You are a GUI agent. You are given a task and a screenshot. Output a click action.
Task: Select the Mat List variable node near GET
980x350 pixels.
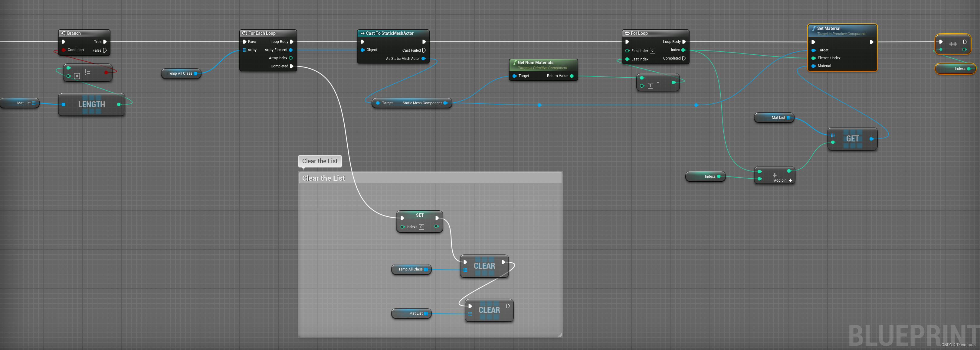pyautogui.click(x=774, y=118)
